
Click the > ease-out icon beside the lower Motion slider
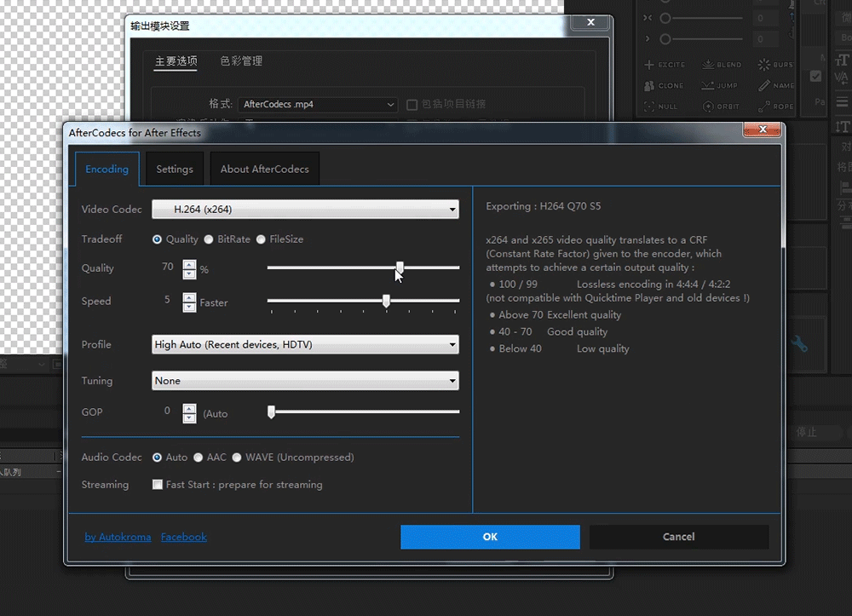click(648, 39)
